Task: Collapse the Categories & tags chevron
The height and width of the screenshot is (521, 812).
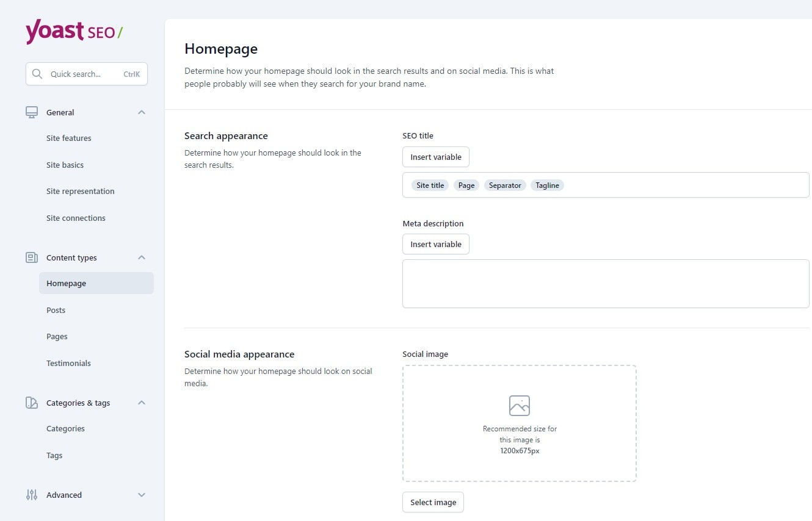Action: click(x=142, y=403)
